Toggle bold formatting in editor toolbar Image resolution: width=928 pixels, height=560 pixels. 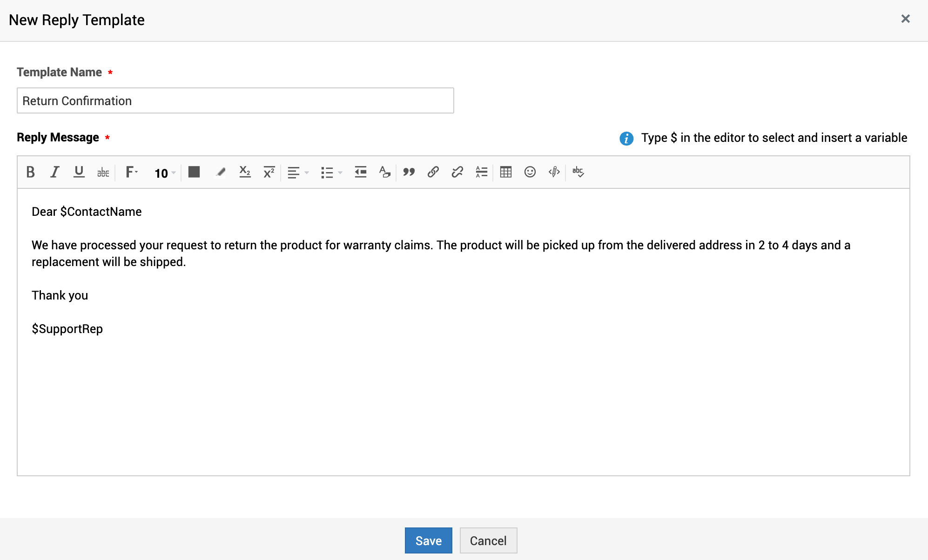tap(31, 172)
